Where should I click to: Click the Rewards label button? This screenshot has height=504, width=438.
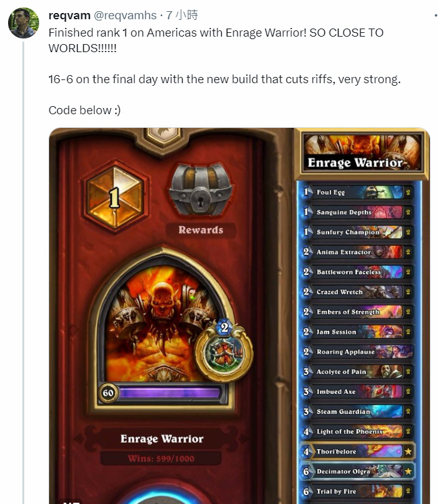201,230
